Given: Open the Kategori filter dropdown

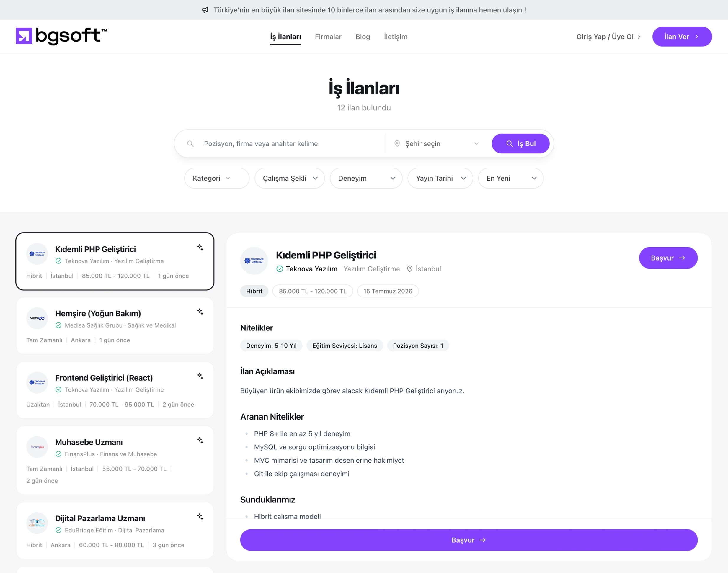Looking at the screenshot, I should tap(217, 178).
